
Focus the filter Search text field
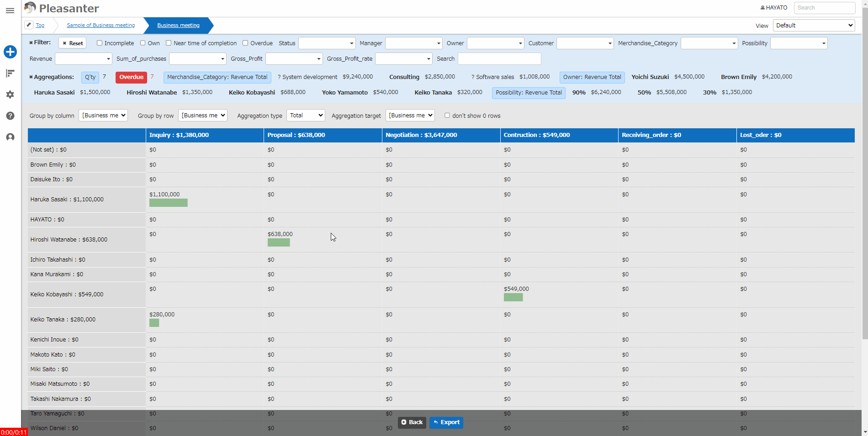[499, 59]
